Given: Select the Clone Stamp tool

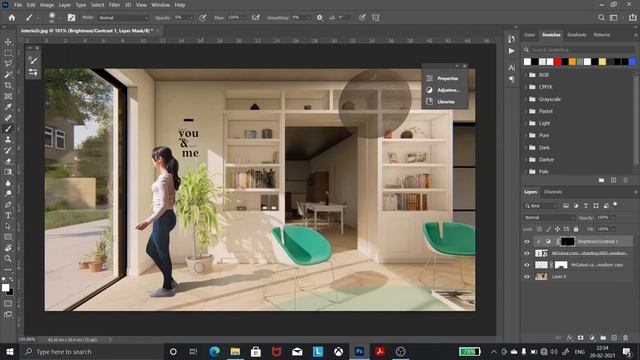Looking at the screenshot, I should pos(8,139).
